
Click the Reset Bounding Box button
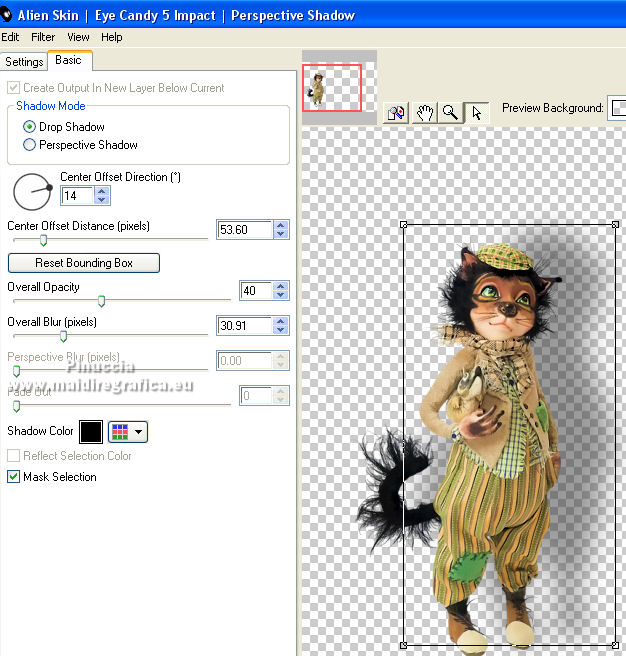point(84,263)
